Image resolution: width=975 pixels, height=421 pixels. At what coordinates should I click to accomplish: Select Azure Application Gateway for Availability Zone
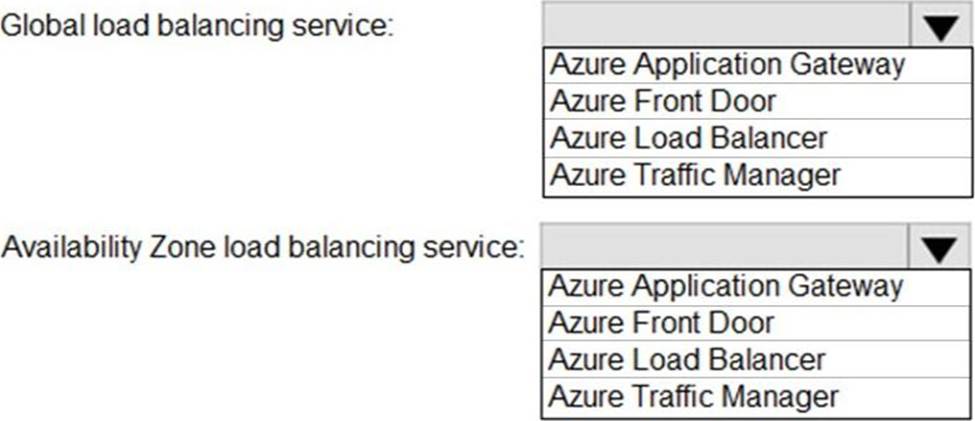(x=756, y=287)
